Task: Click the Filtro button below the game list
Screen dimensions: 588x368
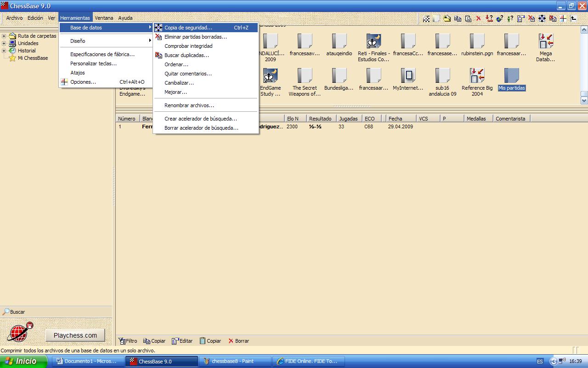Action: [x=128, y=341]
